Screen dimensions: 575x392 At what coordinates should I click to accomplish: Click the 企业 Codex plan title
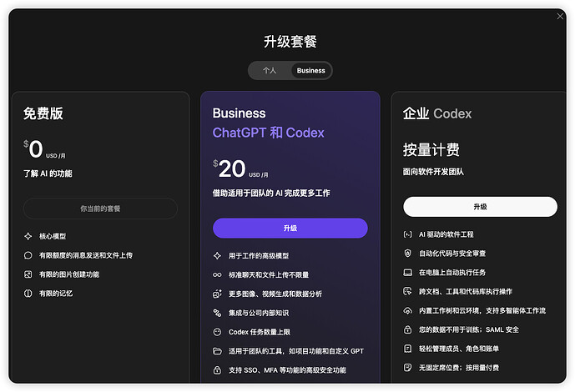click(x=437, y=113)
